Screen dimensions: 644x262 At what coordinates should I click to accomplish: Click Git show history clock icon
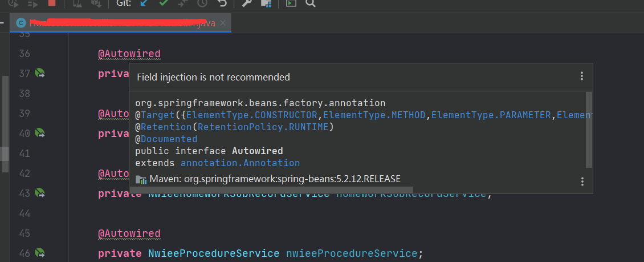[x=202, y=3]
